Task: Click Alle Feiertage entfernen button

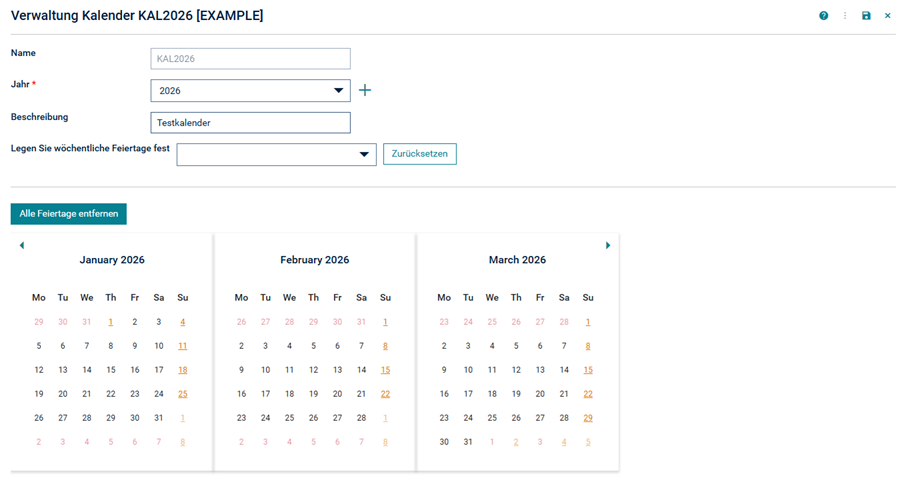Action: pos(68,213)
